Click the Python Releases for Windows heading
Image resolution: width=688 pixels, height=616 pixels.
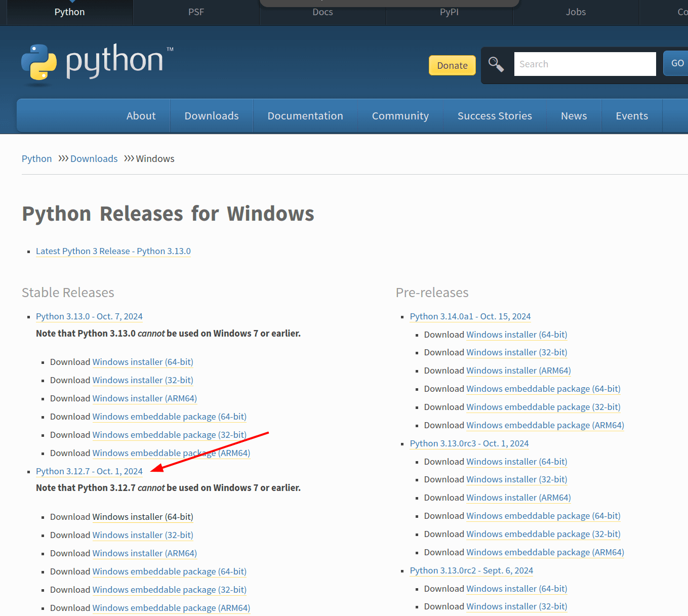coord(168,214)
